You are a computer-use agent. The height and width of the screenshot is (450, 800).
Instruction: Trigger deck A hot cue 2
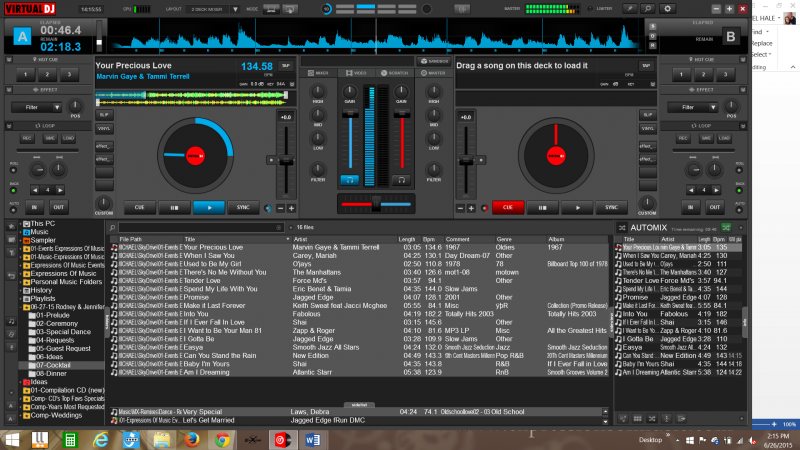pos(47,74)
